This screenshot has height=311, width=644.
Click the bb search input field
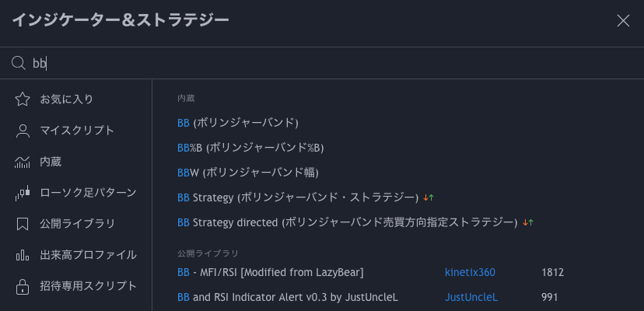[x=311, y=63]
